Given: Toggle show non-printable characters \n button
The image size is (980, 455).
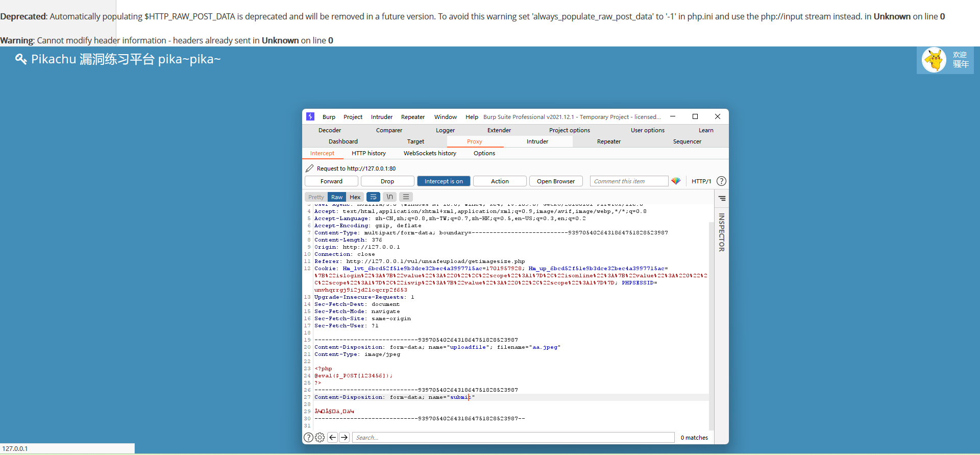Looking at the screenshot, I should pyautogui.click(x=389, y=197).
